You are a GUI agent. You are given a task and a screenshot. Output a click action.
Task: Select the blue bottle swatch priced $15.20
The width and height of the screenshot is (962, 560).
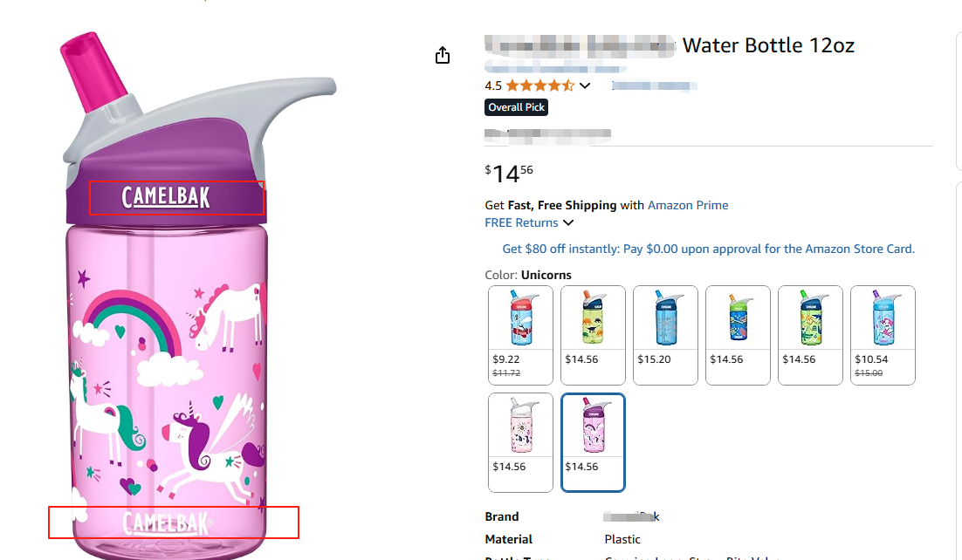tap(665, 334)
